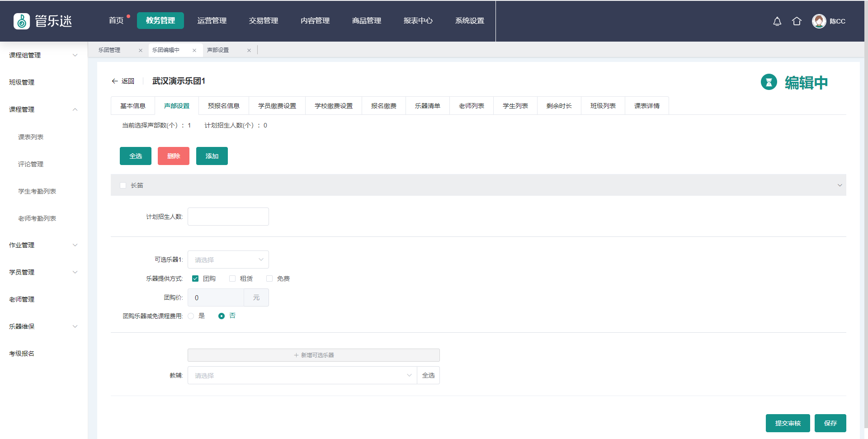Click the 管乐迷 logo icon

pos(22,21)
